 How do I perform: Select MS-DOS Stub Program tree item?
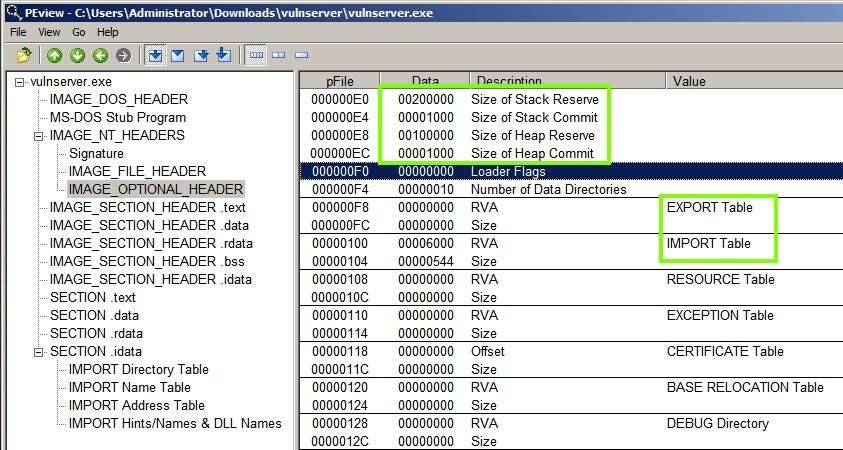(118, 117)
